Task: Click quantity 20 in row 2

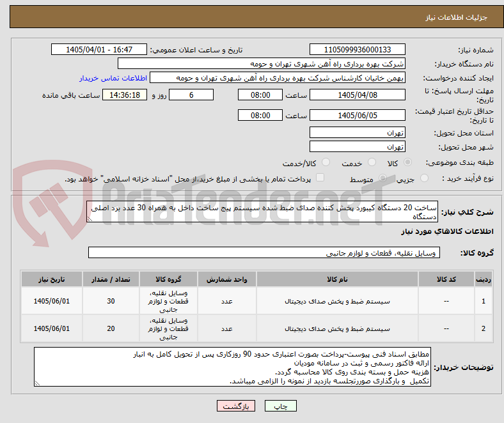Action: (111, 328)
